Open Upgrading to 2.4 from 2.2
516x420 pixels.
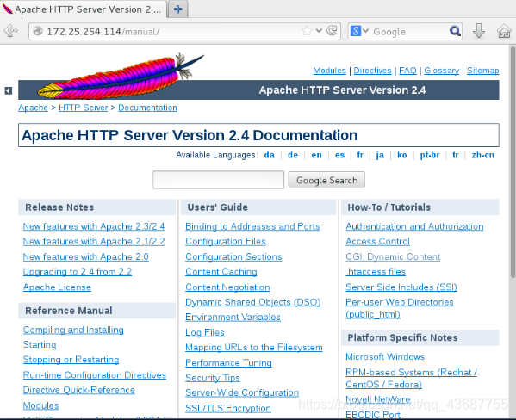[78, 272]
